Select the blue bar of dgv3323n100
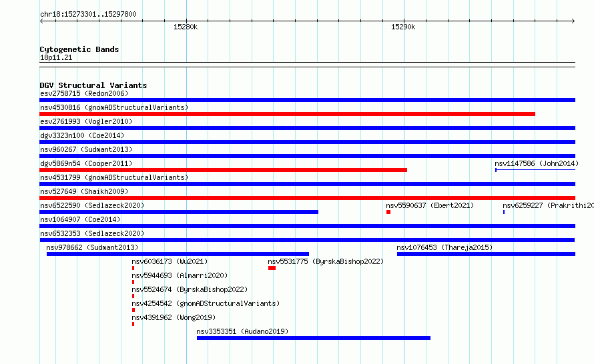The height and width of the screenshot is (364, 594). [x=307, y=142]
